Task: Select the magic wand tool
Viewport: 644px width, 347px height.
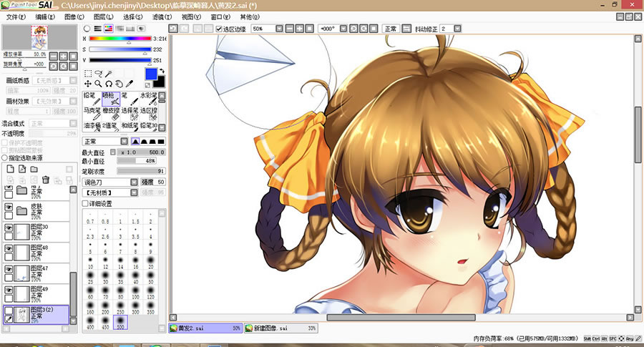Action: click(109, 74)
